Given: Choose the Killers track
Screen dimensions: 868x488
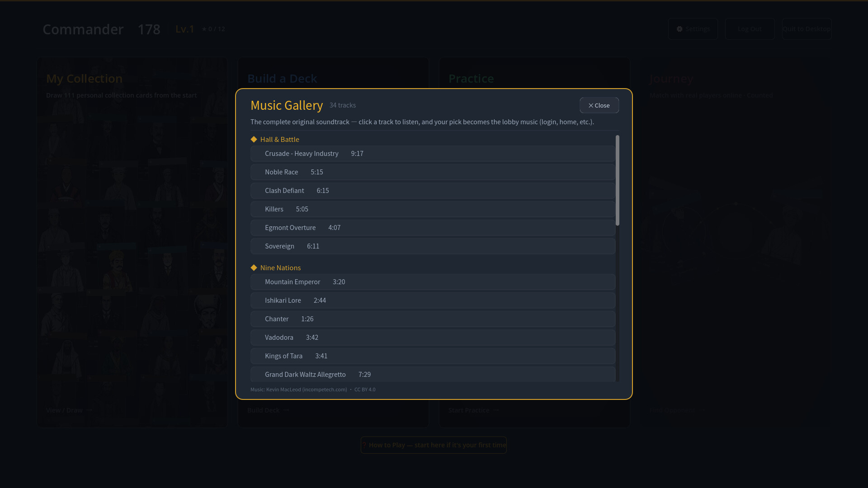Looking at the screenshot, I should [x=433, y=209].
